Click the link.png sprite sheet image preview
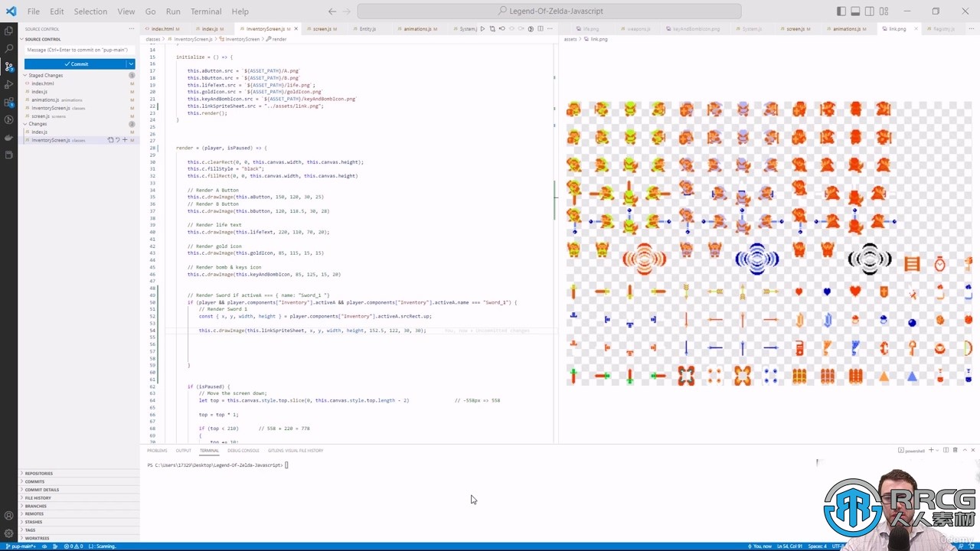 coord(769,243)
